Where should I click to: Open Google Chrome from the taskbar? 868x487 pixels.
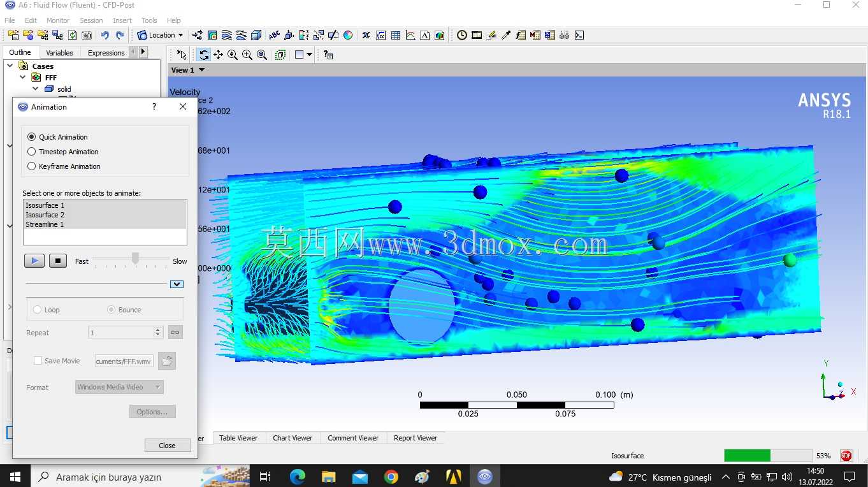click(x=391, y=476)
